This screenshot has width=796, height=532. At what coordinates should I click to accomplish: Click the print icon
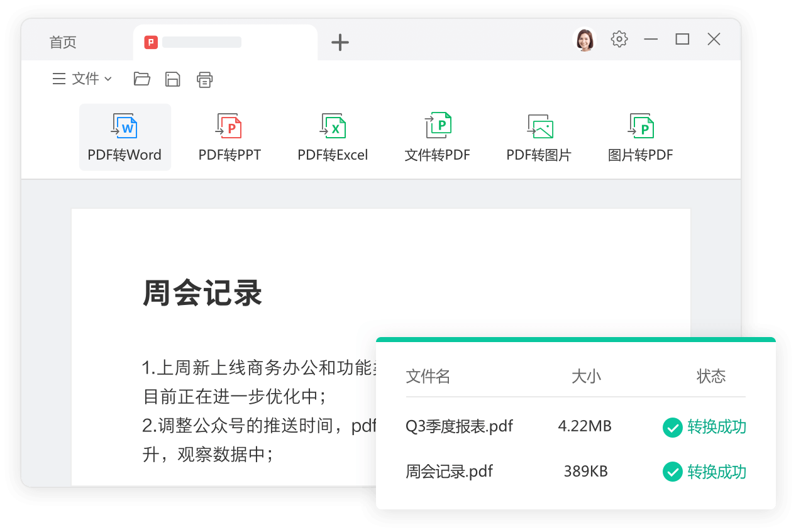coord(204,79)
